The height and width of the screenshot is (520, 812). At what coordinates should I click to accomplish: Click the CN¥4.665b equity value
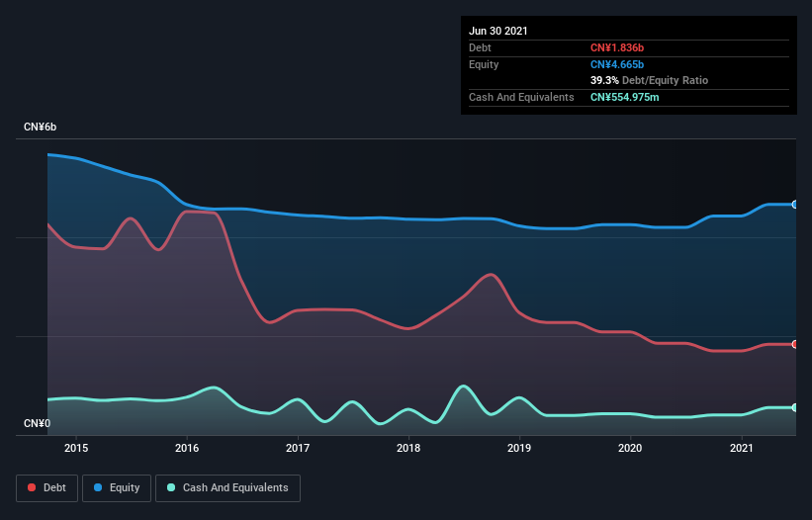point(617,64)
